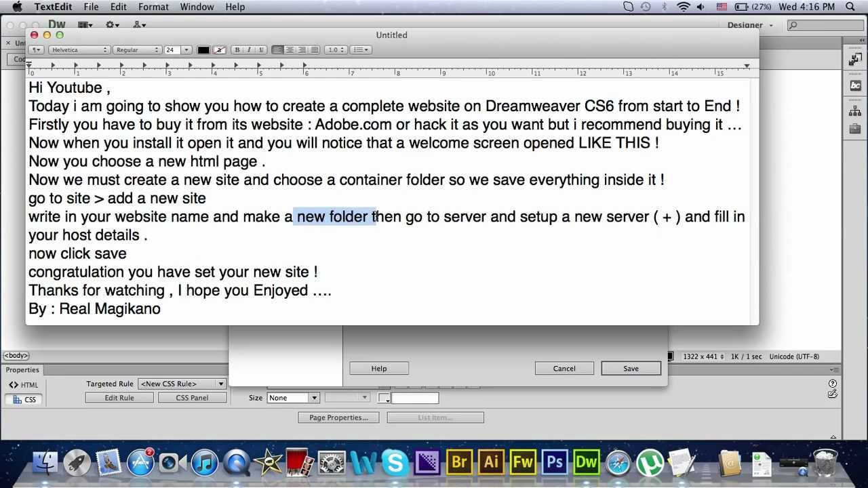Click the Spotlight search icon
The image size is (868, 488).
[851, 7]
